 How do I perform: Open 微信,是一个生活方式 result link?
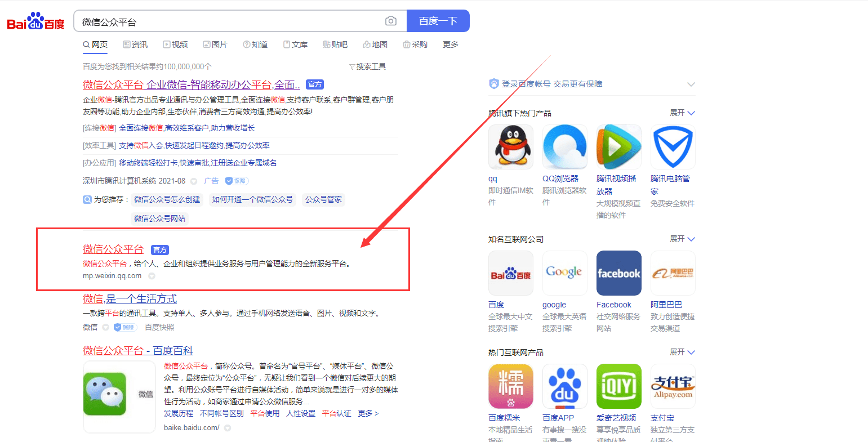(x=130, y=298)
